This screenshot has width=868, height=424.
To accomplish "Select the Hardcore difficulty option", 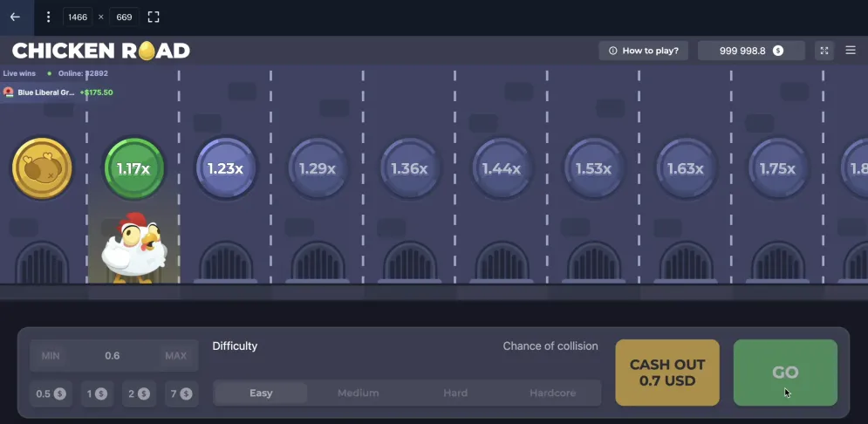I will tap(553, 393).
